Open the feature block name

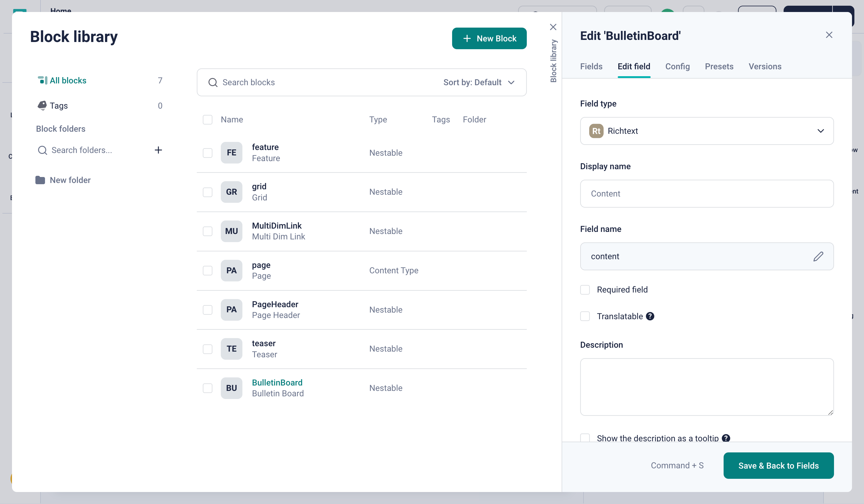coord(265,147)
